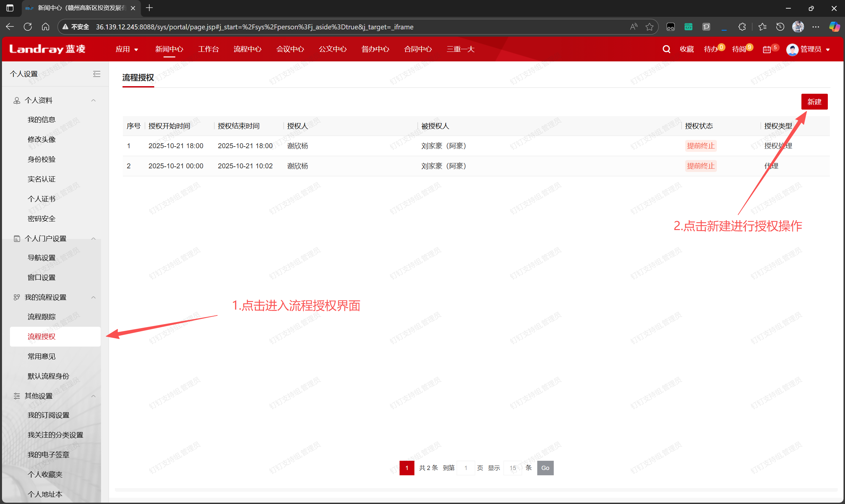Click the 管理员 user avatar

pos(792,50)
